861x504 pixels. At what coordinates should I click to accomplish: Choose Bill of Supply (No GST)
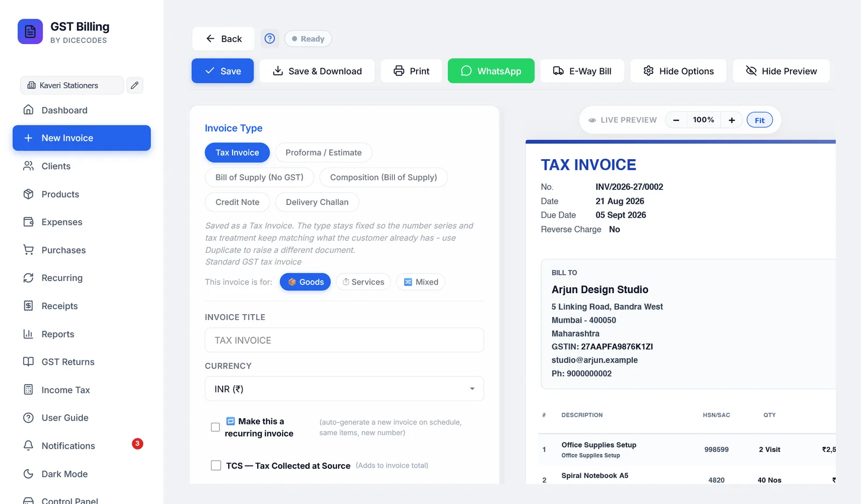tap(259, 178)
